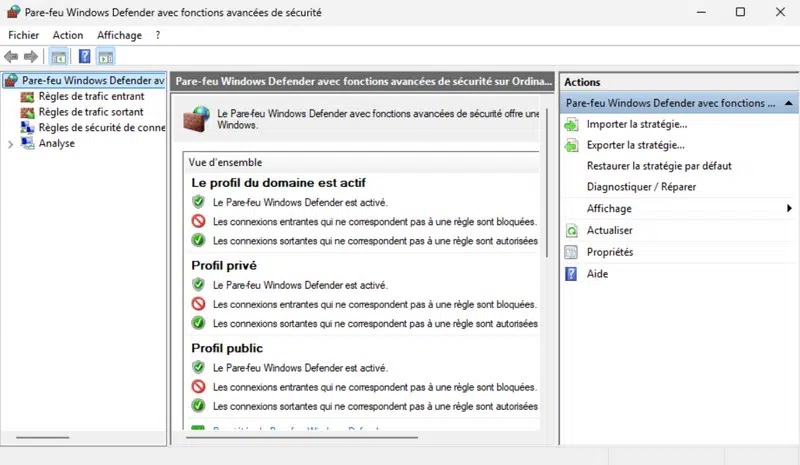Image resolution: width=800 pixels, height=465 pixels.
Task: Click Diagnostiquer / Réparer
Action: click(x=641, y=187)
